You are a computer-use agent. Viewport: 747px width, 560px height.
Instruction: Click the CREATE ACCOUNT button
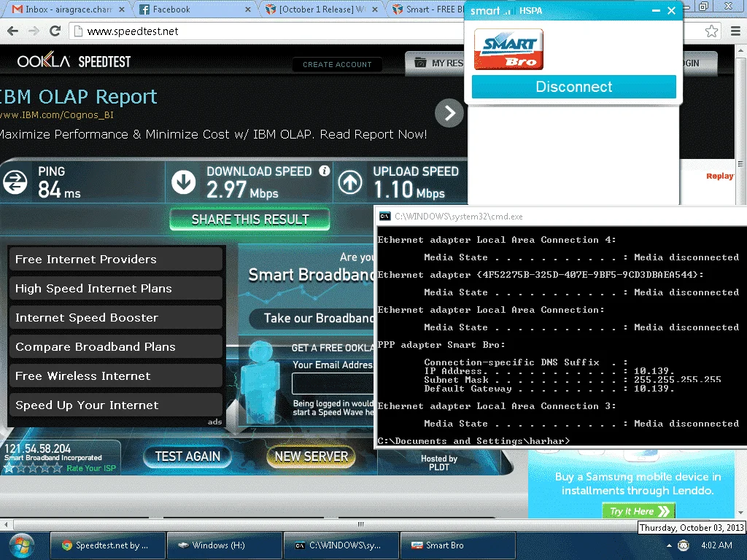(x=337, y=65)
